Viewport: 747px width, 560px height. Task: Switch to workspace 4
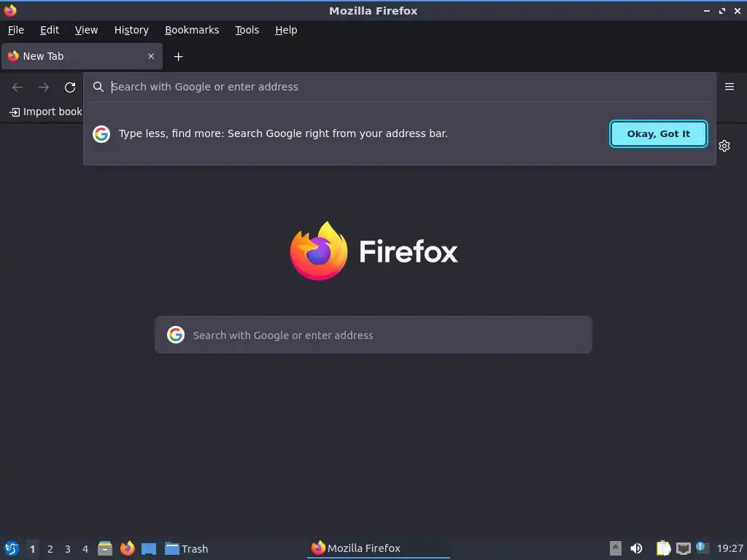pos(85,549)
